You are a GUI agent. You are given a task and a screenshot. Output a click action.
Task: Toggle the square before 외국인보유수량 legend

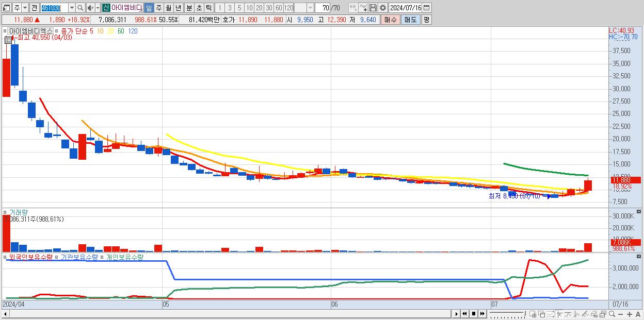coord(6,257)
